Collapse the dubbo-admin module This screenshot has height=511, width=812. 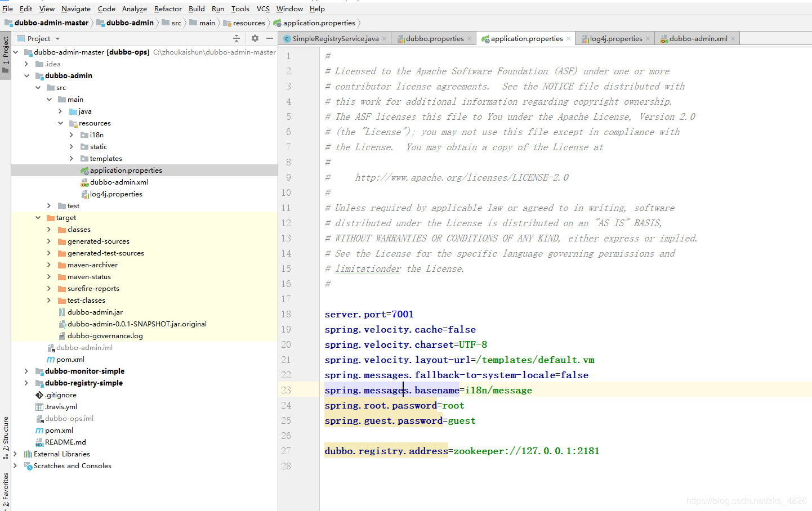(26, 75)
